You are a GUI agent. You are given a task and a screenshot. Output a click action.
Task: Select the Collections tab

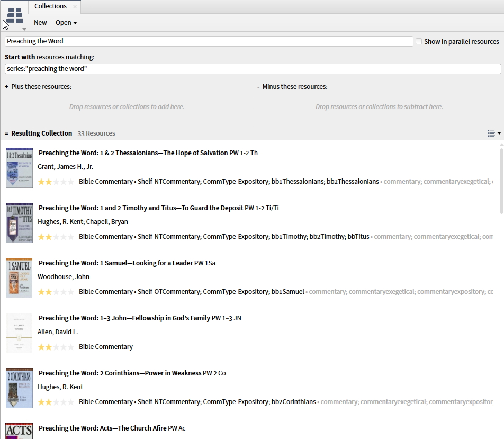[50, 6]
